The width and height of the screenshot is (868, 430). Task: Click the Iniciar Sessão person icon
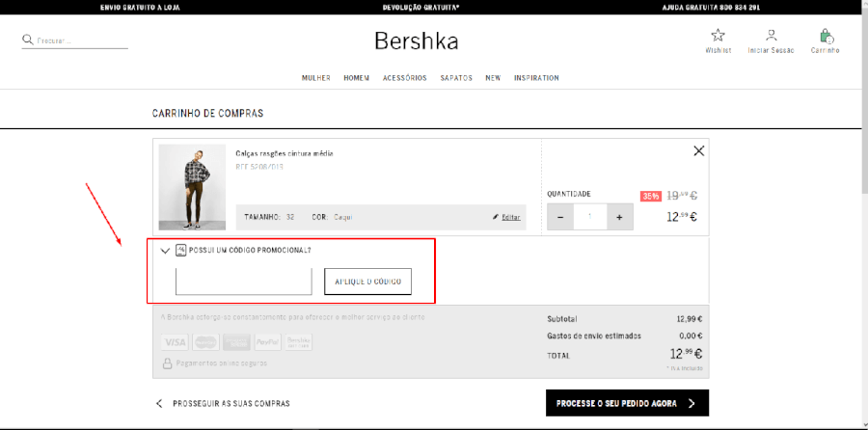point(771,36)
